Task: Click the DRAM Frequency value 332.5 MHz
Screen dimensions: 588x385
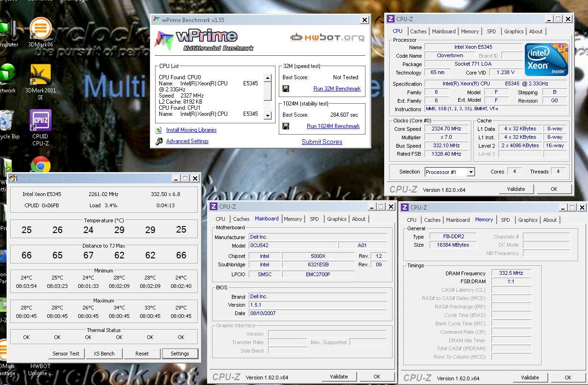Action: pyautogui.click(x=511, y=273)
